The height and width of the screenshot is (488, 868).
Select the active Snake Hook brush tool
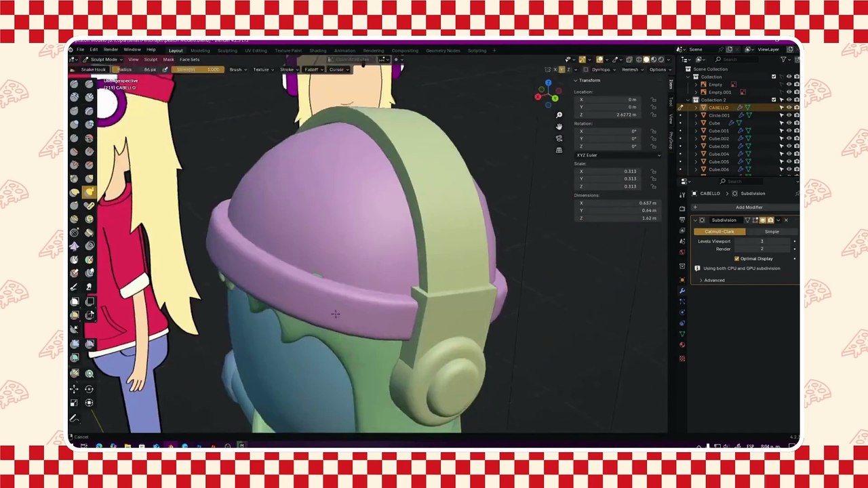89,192
